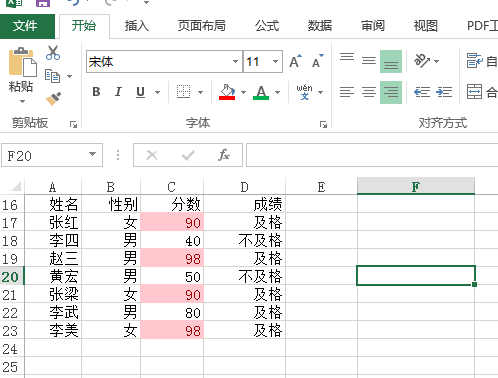Switch to the 开始 tab
The width and height of the screenshot is (498, 378).
point(84,26)
